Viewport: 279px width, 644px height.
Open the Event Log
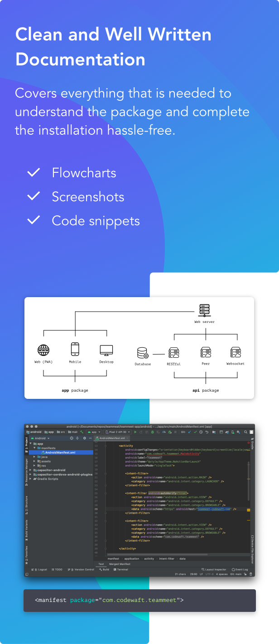[240, 569]
